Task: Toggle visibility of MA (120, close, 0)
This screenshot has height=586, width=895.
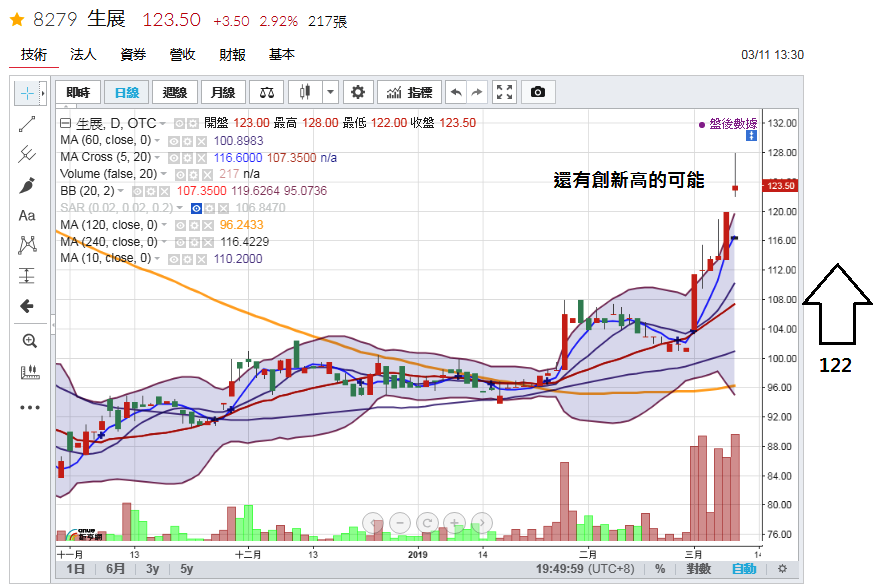Action: [x=180, y=226]
